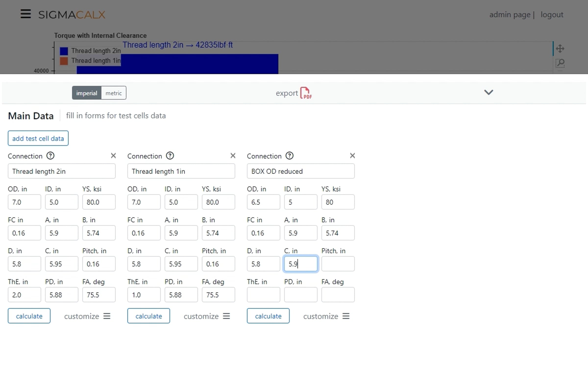Focus C field showing 5.9 in BOX OD reduced
The width and height of the screenshot is (588, 368).
pyautogui.click(x=301, y=264)
